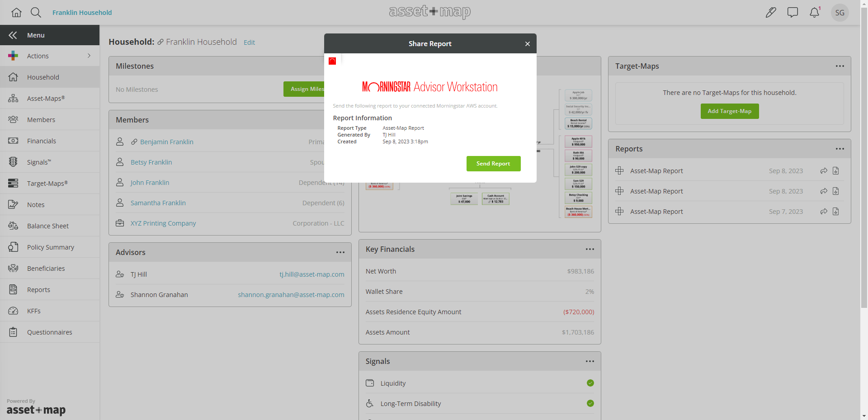Download the Sep 7 Asset-Map Report
Screen dimensions: 868x420
[x=835, y=211]
